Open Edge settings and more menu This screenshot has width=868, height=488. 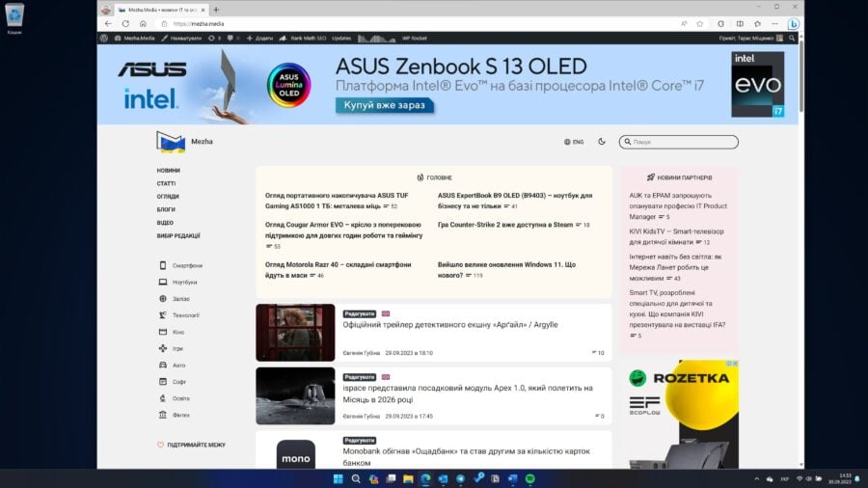click(x=774, y=24)
